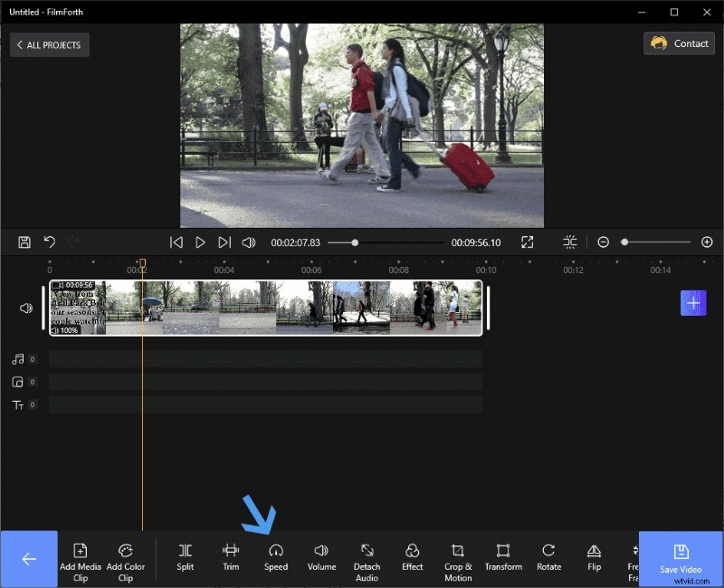
Task: Undo the last action
Action: [48, 242]
